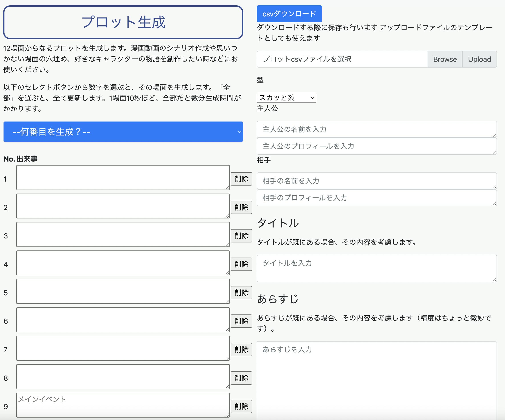Focus the 相手のプロフィールを入力 field
This screenshot has height=420, width=505.
[x=376, y=198]
